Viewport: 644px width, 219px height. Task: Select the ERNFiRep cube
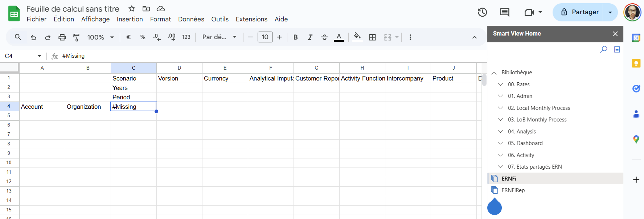[555, 190]
